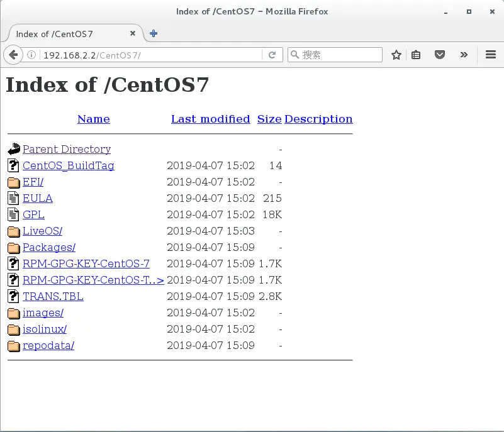Click the 215 size value for EULA
The width and height of the screenshot is (504, 432).
pos(272,198)
